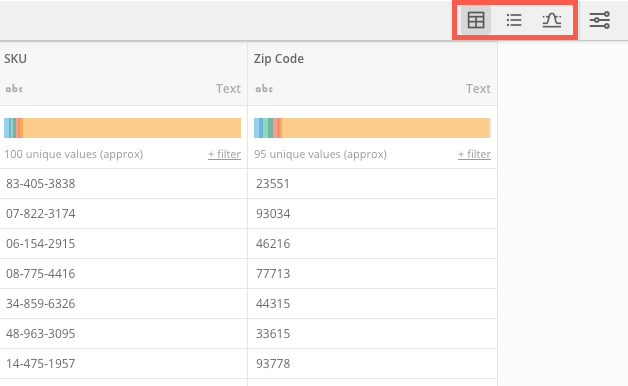Image resolution: width=628 pixels, height=386 pixels.
Task: Change the SKU column Text meaning
Action: (228, 88)
